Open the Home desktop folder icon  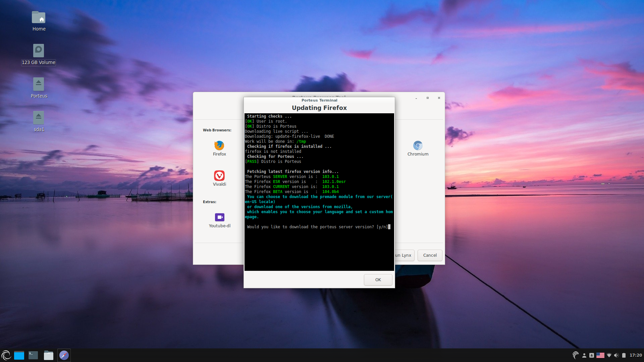39,17
